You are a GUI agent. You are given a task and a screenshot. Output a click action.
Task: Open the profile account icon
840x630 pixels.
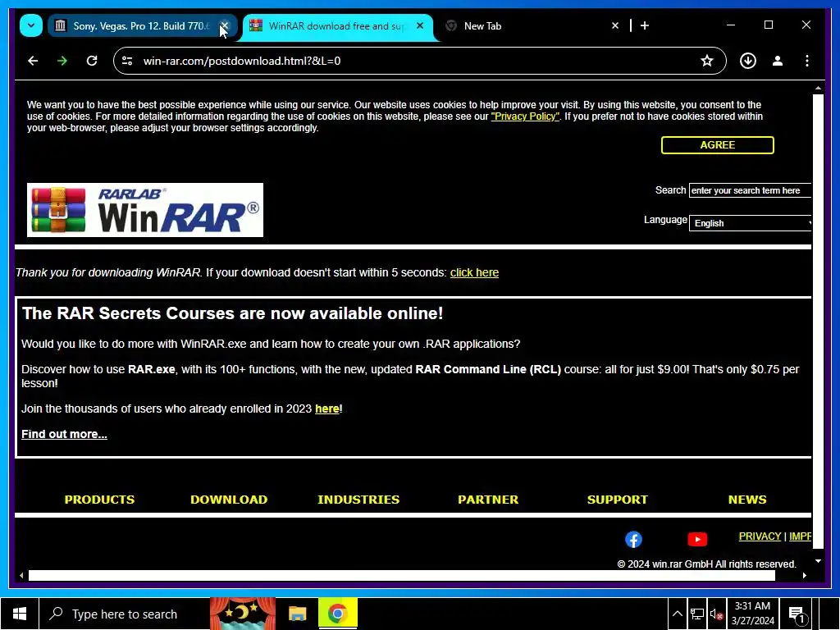(x=778, y=61)
